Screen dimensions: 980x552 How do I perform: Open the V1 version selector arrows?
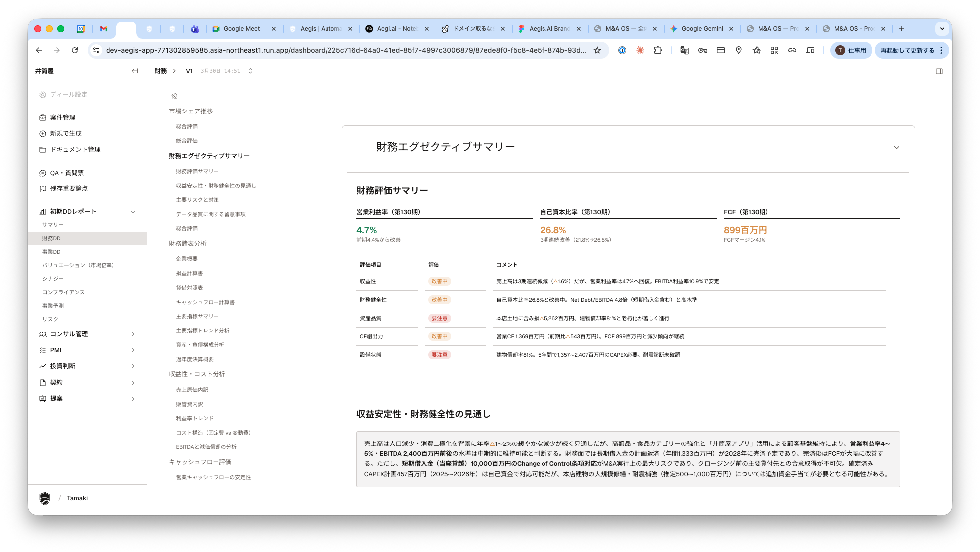[250, 71]
